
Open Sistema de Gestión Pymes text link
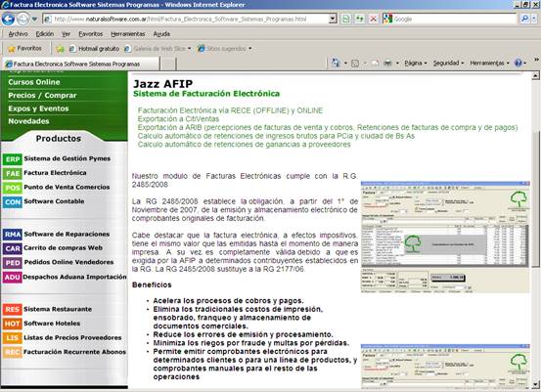pos(68,158)
